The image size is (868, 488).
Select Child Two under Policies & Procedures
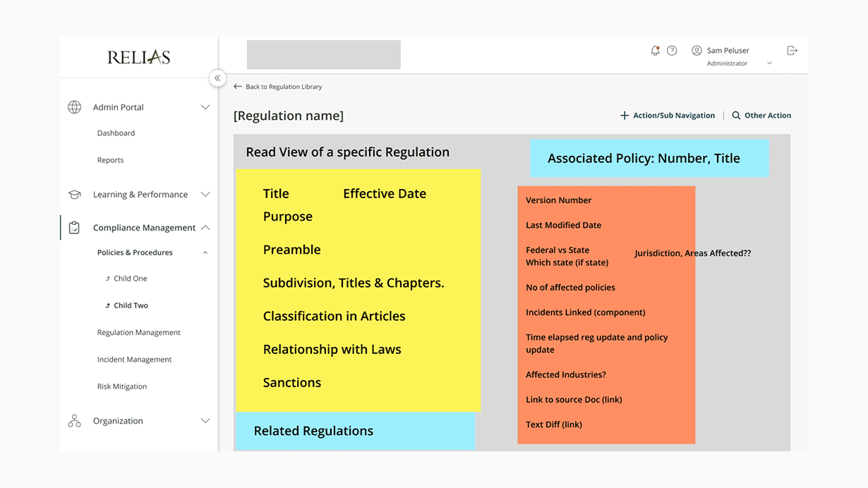pos(131,306)
